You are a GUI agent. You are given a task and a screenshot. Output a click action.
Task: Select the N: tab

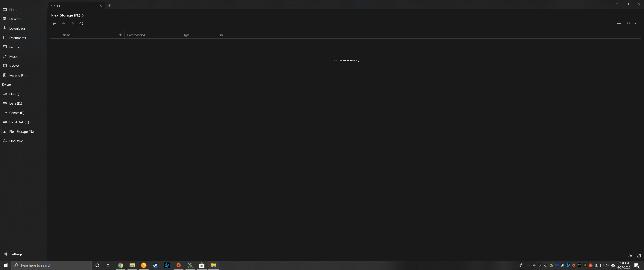[x=77, y=5]
